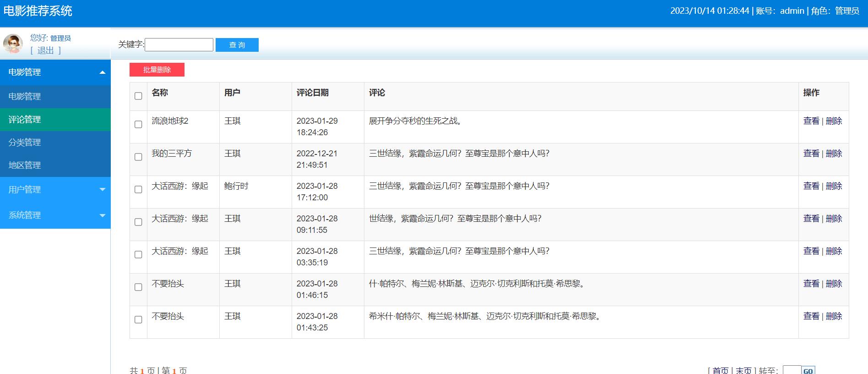Click 删除 for 我的三平方 comment

coord(834,154)
